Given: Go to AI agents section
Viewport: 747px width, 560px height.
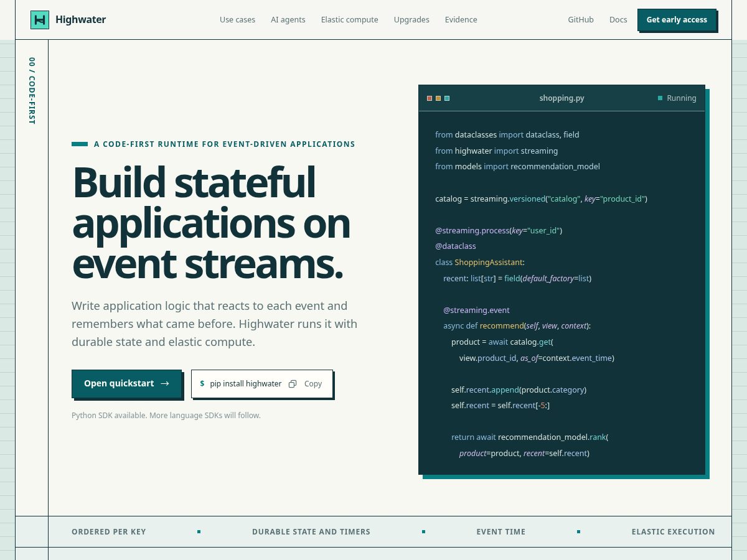Looking at the screenshot, I should [x=288, y=20].
